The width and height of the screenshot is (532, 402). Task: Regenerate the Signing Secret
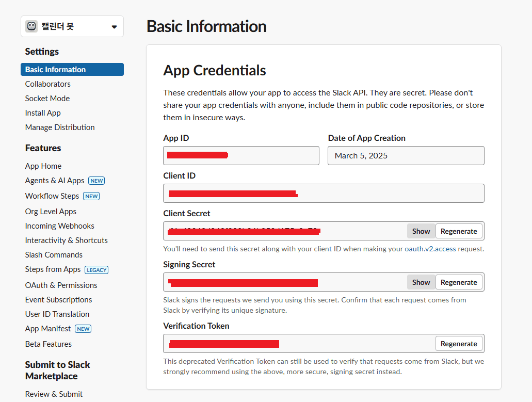click(459, 282)
